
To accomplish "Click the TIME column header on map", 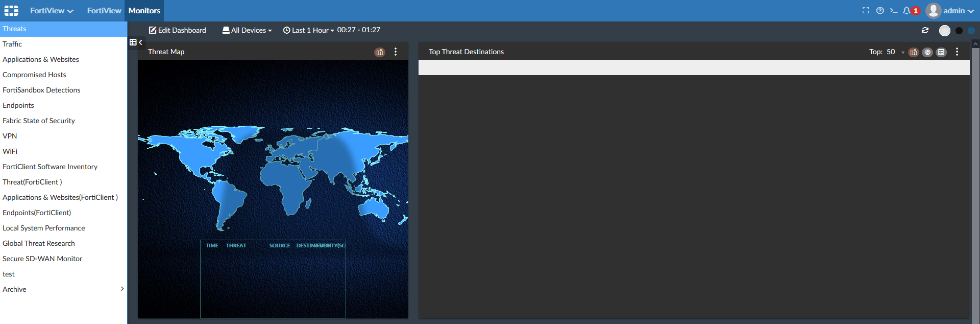I will coord(212,245).
